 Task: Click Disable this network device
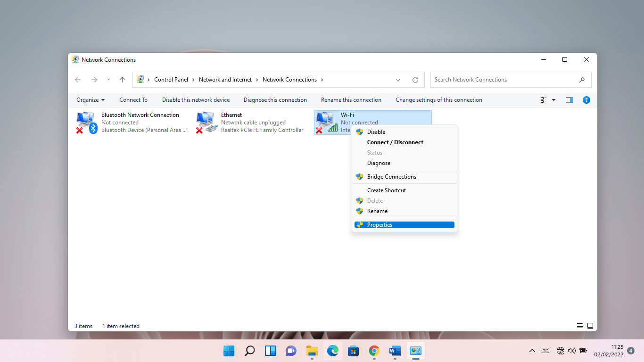[196, 100]
